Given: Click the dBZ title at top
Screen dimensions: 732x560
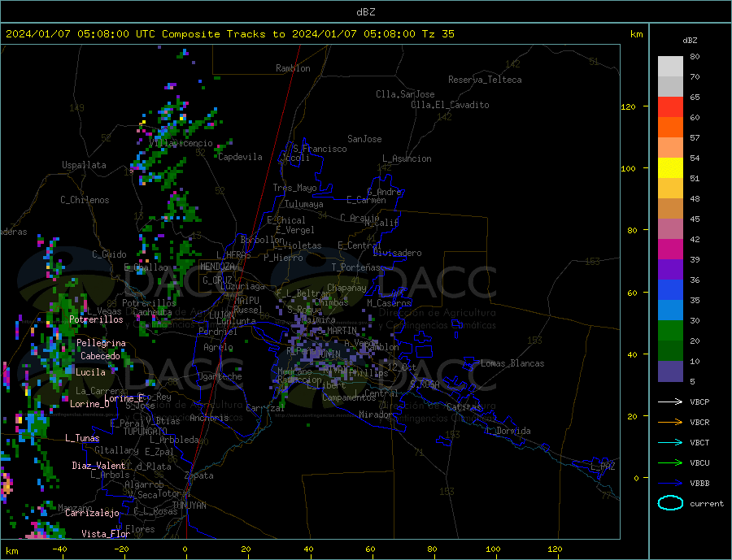Looking at the screenshot, I should pos(365,12).
